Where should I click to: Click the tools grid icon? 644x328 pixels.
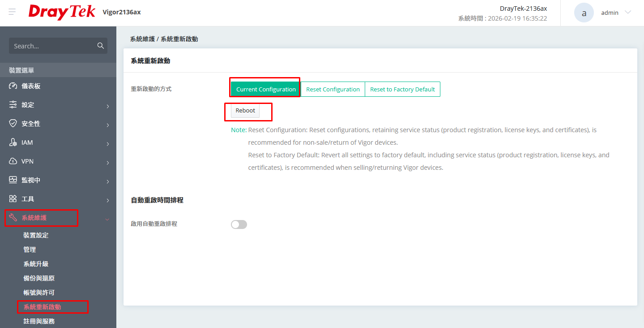point(13,199)
